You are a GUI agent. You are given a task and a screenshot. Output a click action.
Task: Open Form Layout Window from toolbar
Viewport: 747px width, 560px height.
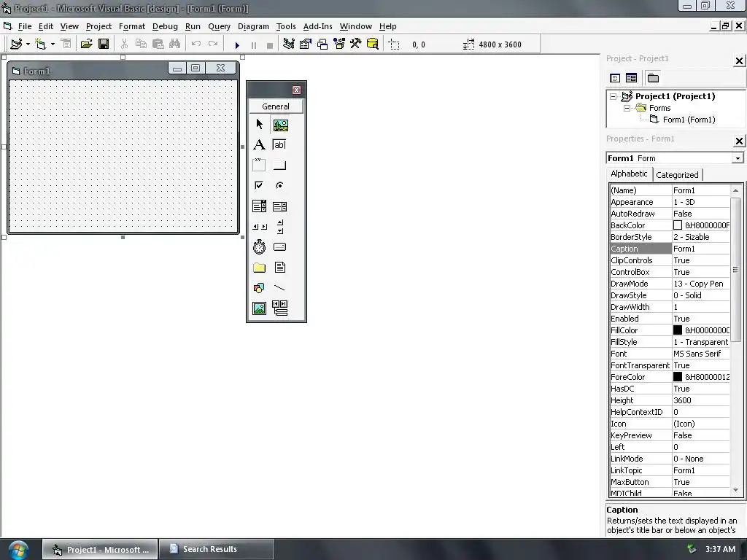point(322,44)
